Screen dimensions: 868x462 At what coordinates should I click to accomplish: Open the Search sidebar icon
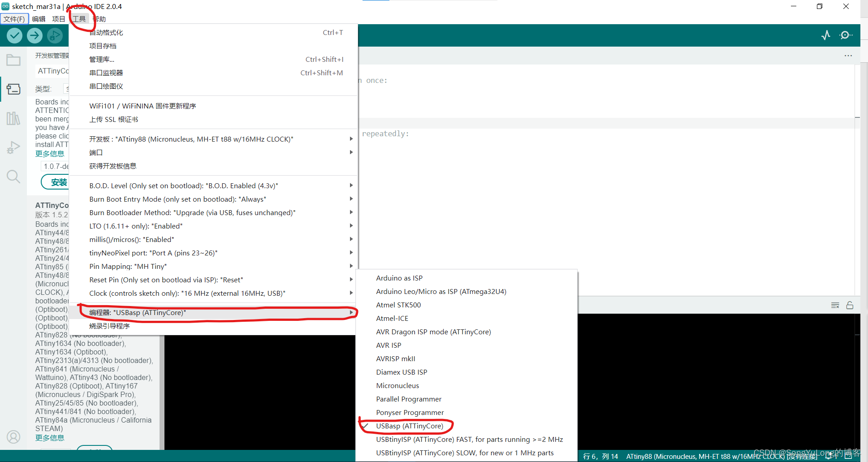pos(13,177)
